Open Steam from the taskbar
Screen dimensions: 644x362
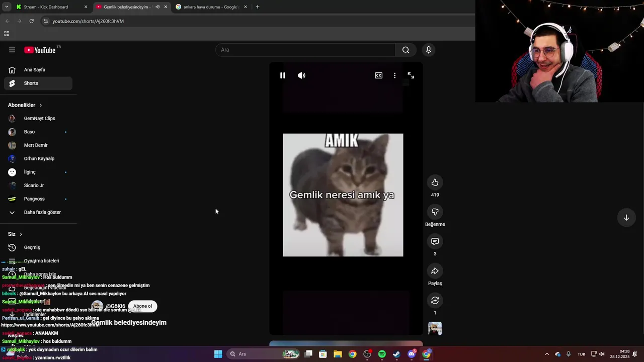pos(396,354)
